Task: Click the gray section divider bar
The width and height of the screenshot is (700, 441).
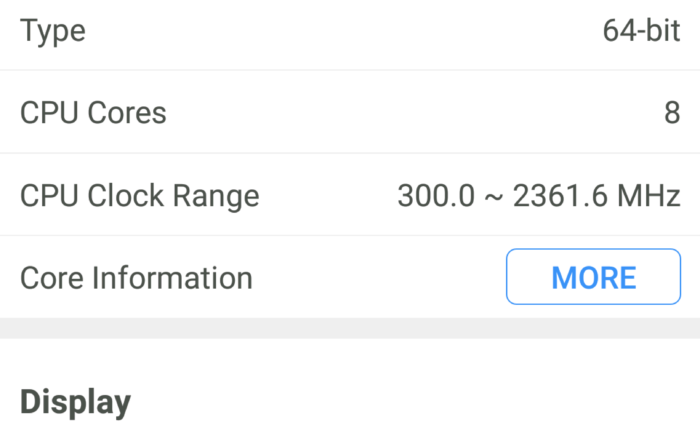Action: pos(350,328)
